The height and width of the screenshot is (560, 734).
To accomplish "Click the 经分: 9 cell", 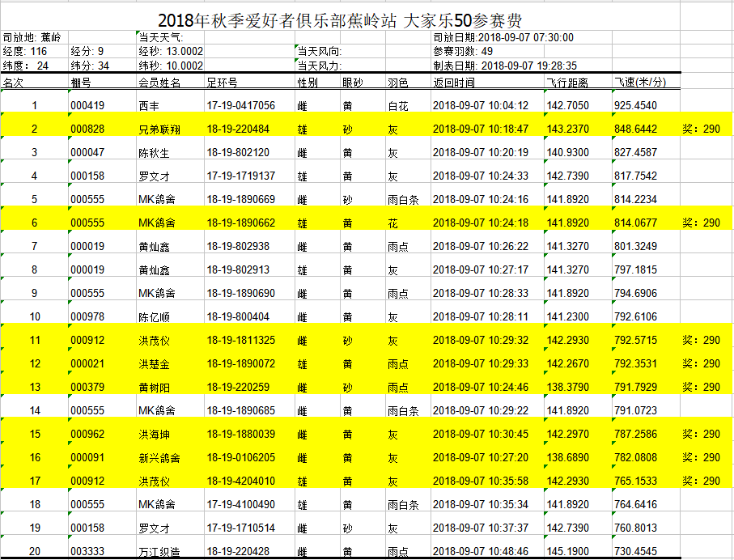I will click(x=87, y=51).
